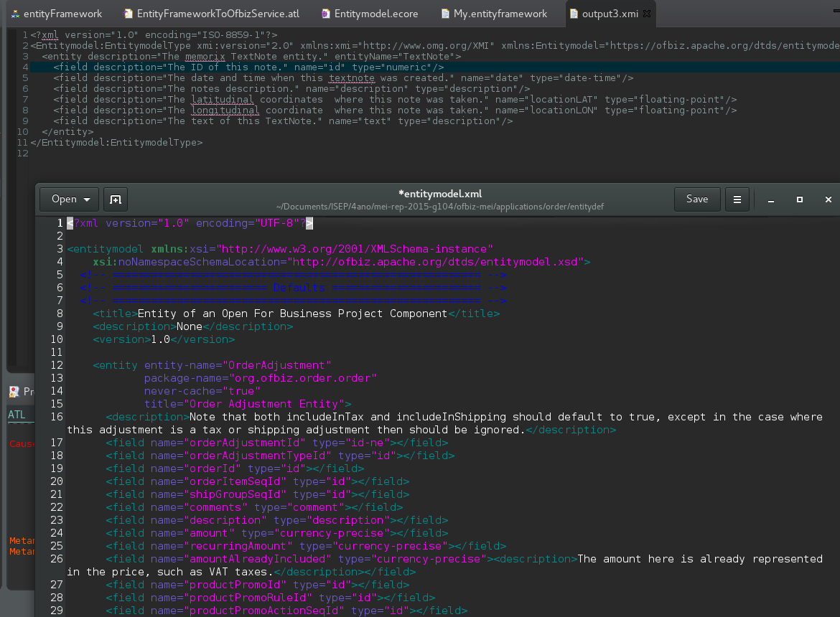Click the ATL header in the bottom panel
This screenshot has height=617, width=840.
[17, 415]
